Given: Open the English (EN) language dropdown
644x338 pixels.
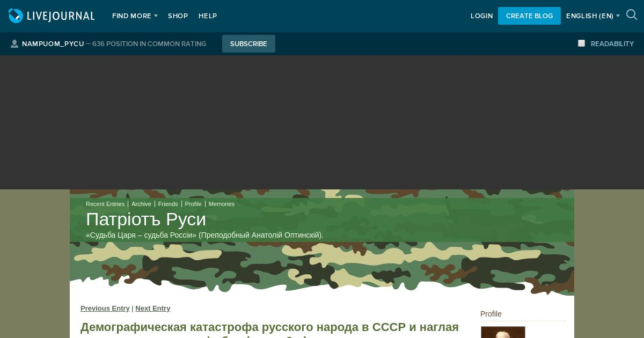Looking at the screenshot, I should click(592, 16).
